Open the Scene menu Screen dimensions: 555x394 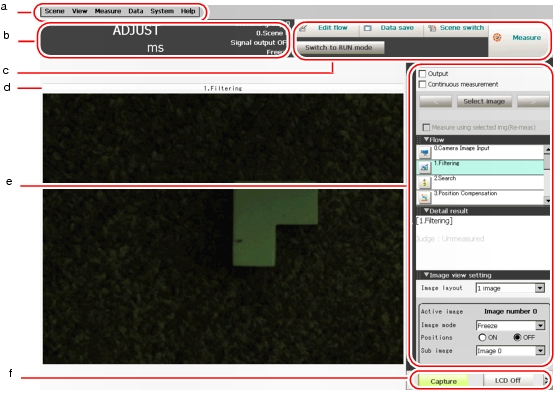click(x=55, y=11)
